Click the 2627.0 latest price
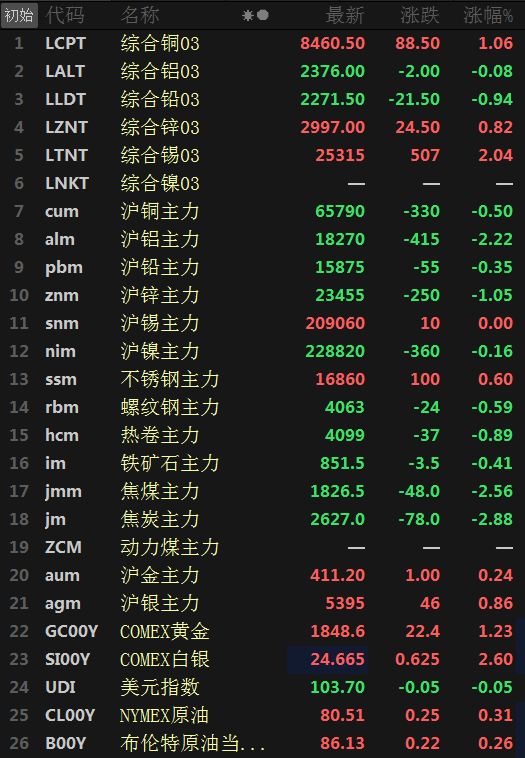525x758 pixels. 337,520
